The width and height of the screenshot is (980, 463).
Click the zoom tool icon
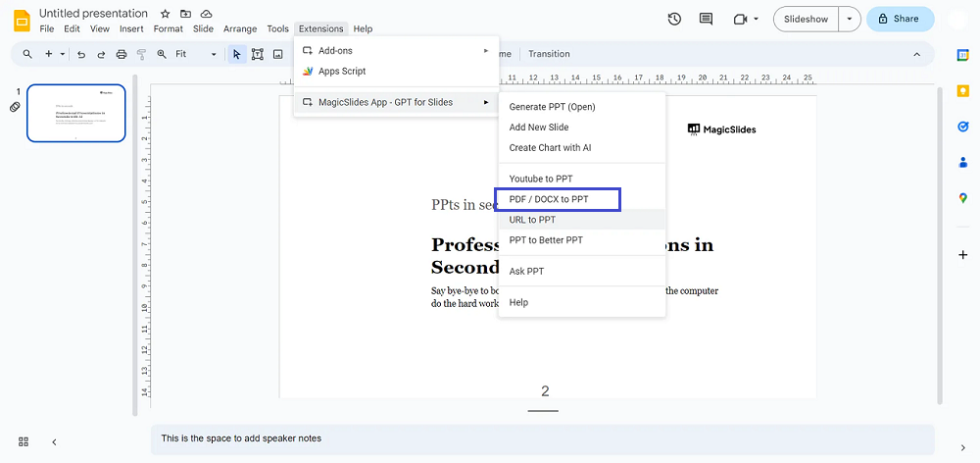[x=162, y=54]
